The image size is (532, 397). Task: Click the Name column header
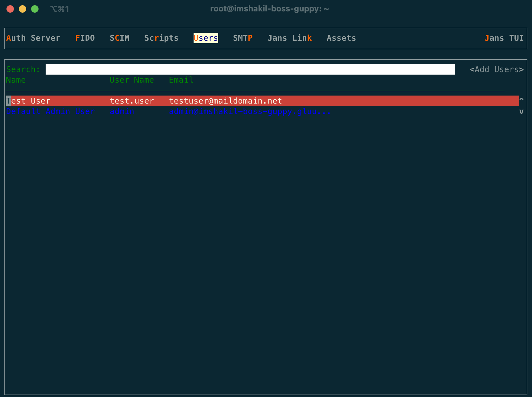pos(16,80)
